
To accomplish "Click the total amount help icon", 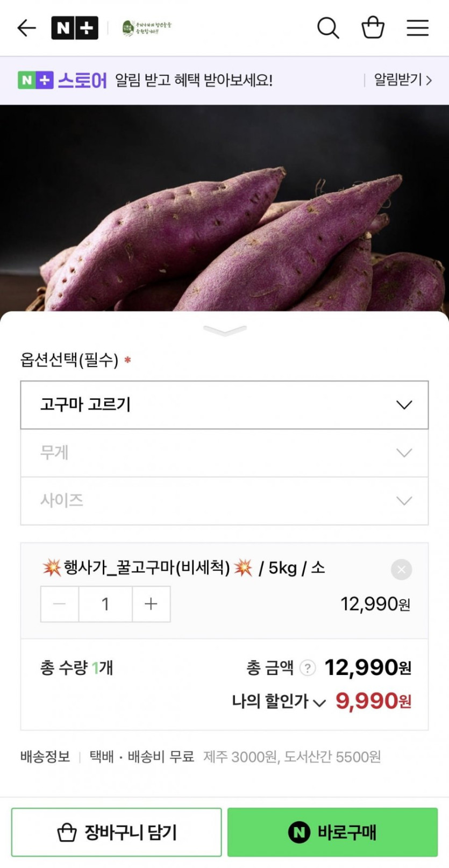I will pos(307,668).
